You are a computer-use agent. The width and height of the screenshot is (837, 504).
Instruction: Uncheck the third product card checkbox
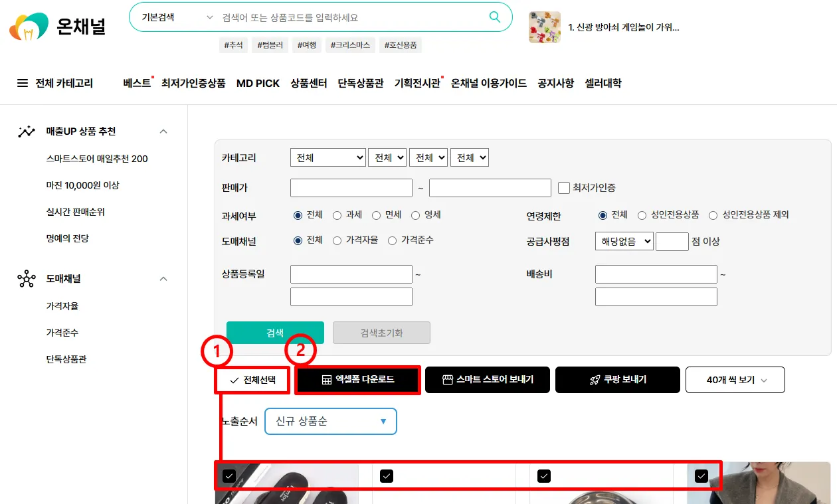(544, 475)
